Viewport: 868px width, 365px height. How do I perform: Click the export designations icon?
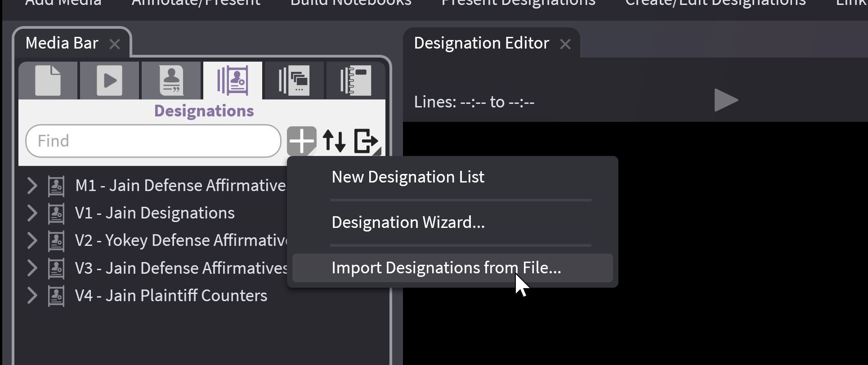click(366, 141)
